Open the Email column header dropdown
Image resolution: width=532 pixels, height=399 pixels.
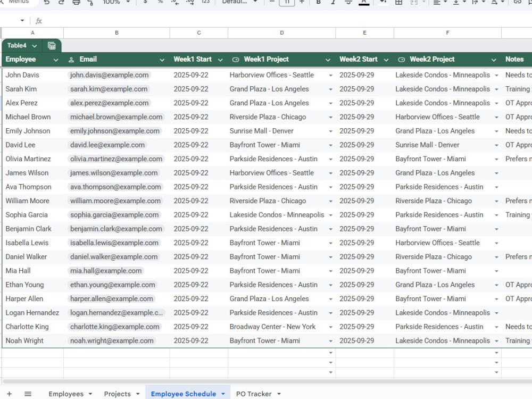tap(162, 60)
